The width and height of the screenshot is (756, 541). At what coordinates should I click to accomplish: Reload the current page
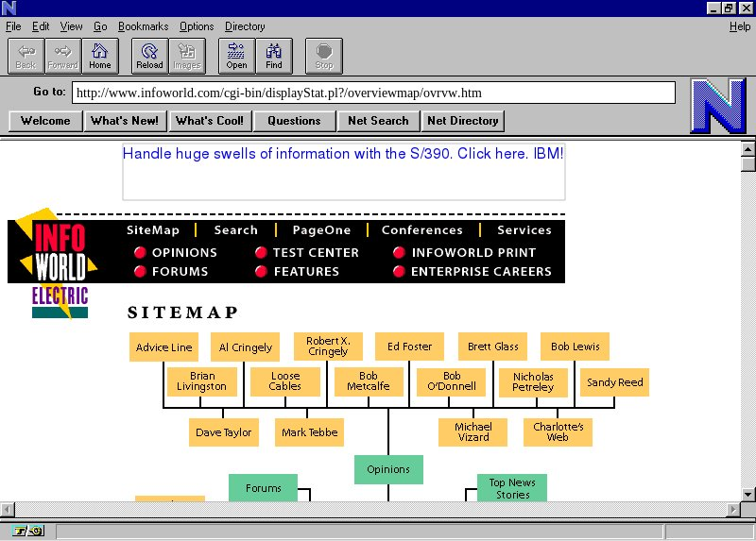[149, 56]
